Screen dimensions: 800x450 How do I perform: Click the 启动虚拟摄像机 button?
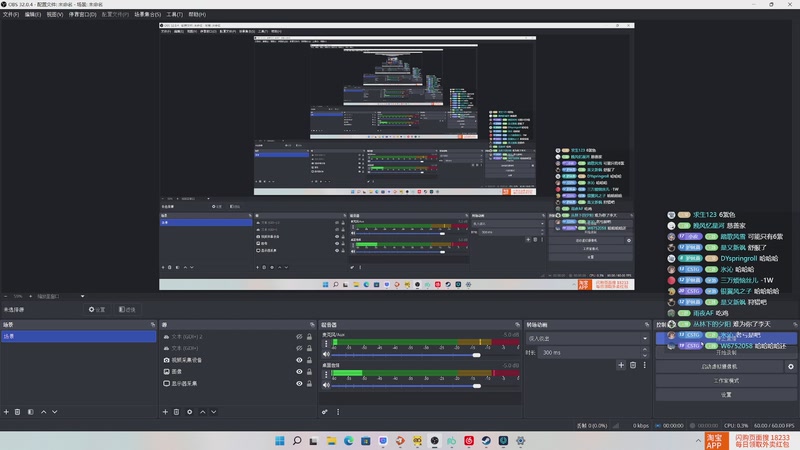click(x=719, y=366)
